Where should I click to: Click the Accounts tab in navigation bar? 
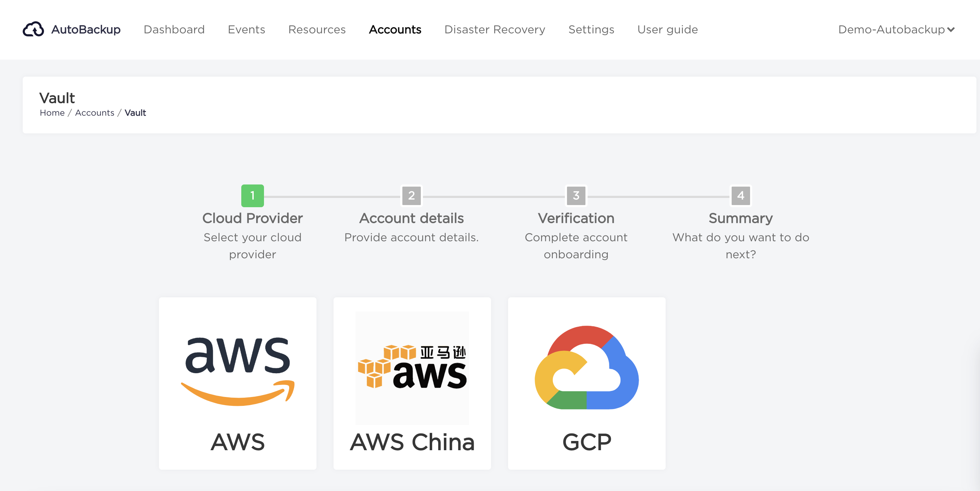pyautogui.click(x=395, y=29)
